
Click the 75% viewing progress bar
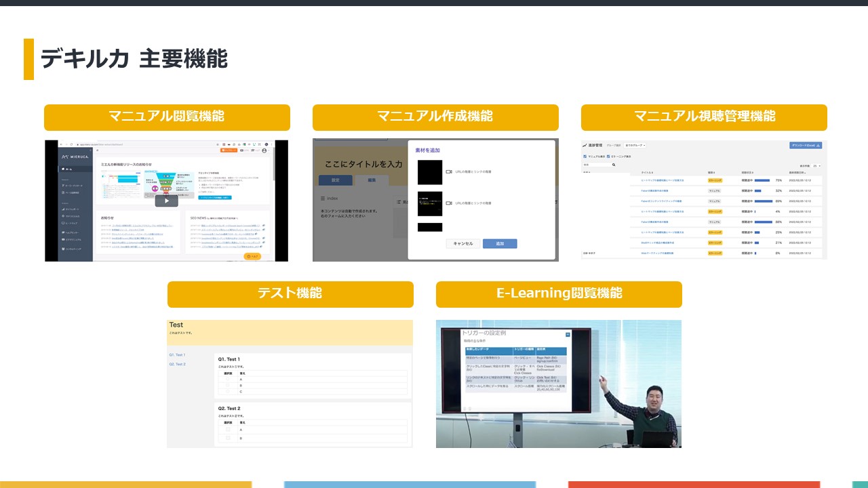pos(762,180)
